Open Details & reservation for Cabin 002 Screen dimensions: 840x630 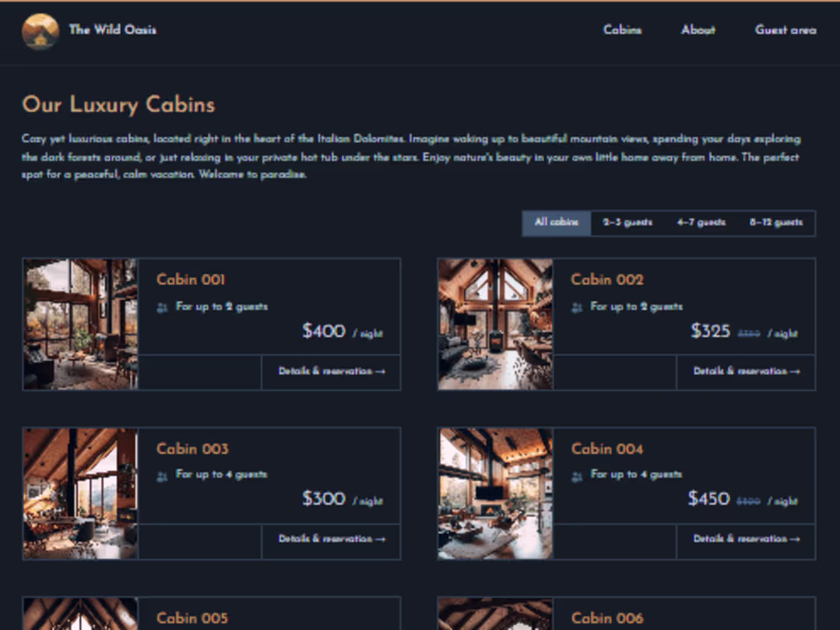(746, 371)
